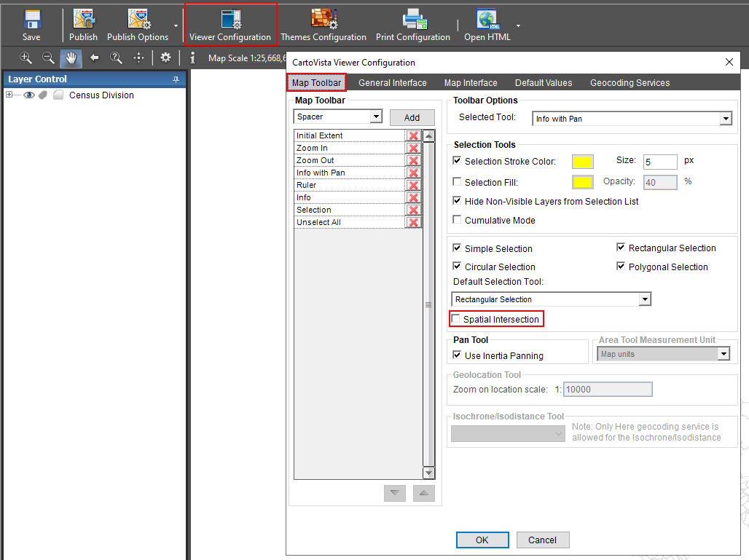749x560 pixels.
Task: Open the Selected Tool dropdown
Action: [724, 118]
